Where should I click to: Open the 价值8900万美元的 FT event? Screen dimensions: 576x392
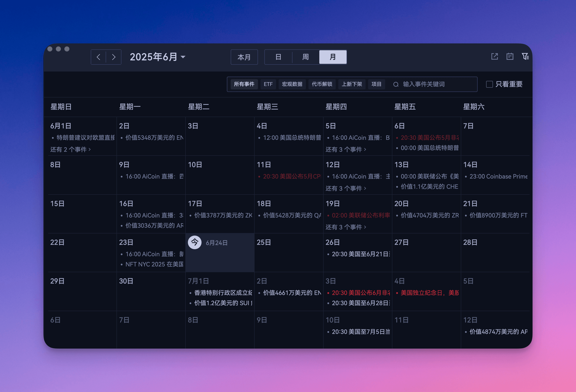click(496, 215)
